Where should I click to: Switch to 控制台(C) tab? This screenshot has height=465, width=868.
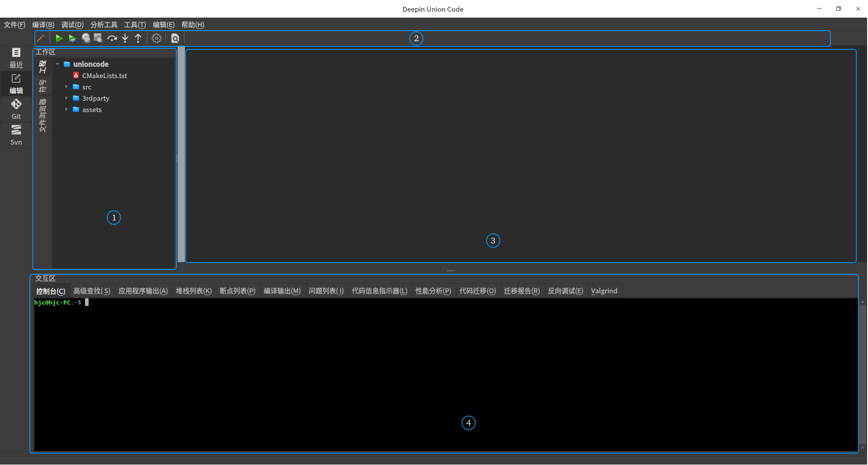pyautogui.click(x=51, y=291)
